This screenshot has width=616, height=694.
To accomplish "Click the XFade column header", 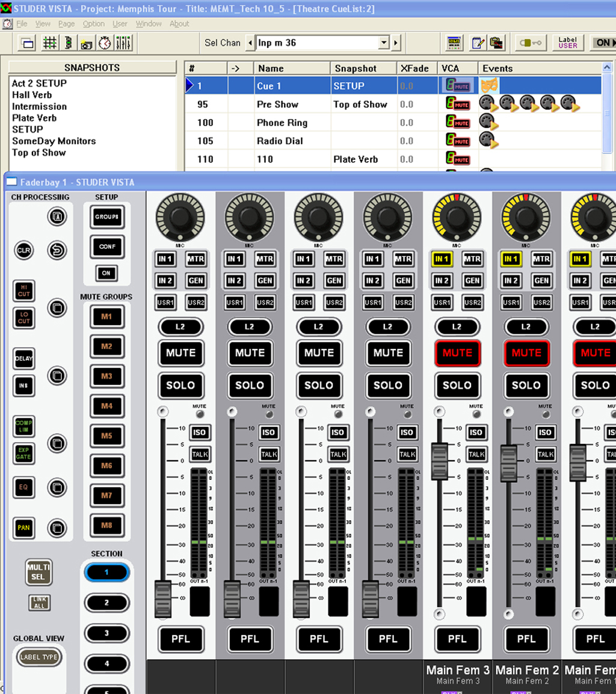I will (417, 69).
